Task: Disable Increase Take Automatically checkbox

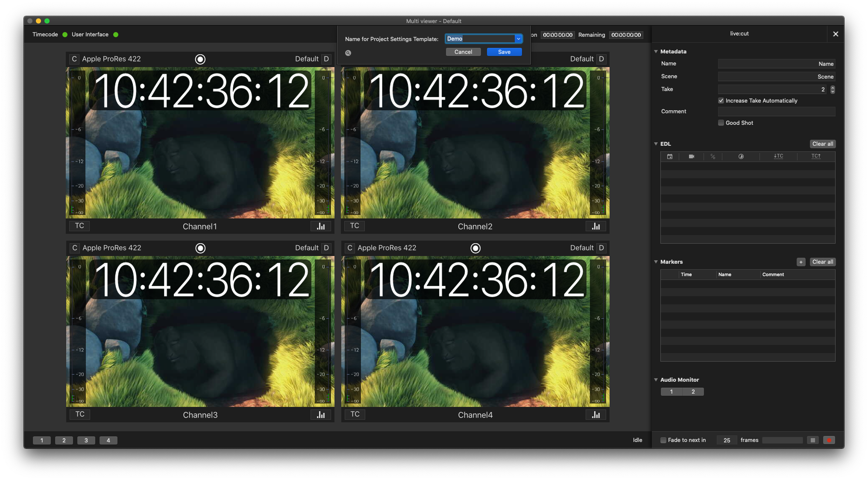Action: point(721,100)
